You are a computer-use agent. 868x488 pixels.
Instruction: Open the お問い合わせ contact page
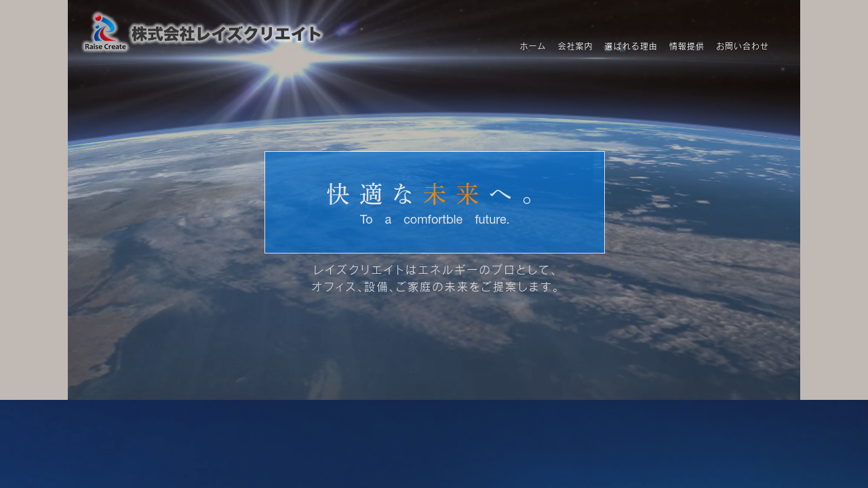pos(742,46)
